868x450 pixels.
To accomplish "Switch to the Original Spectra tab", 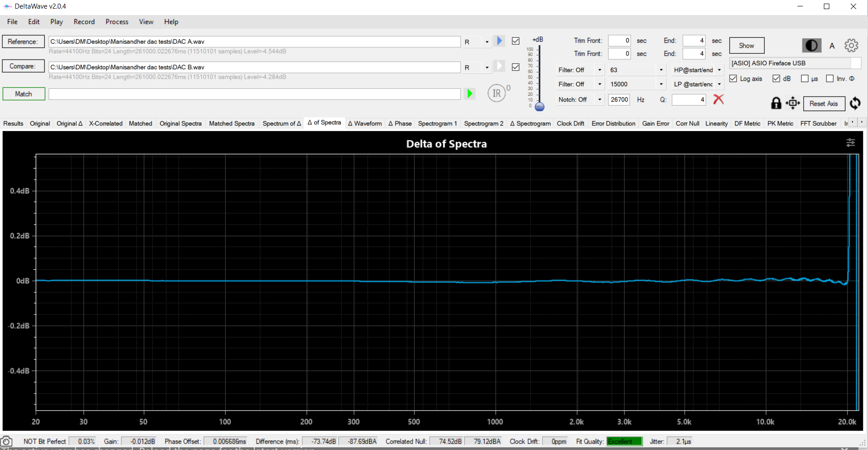I will point(180,123).
